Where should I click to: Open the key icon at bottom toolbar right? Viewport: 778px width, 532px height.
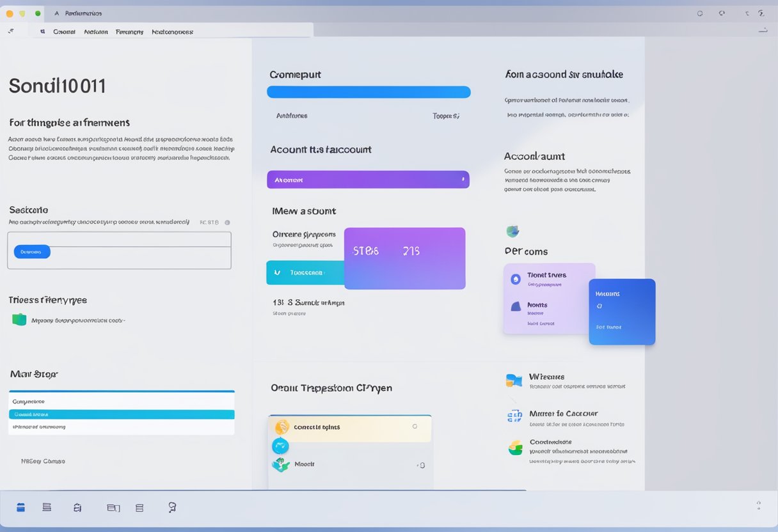tap(171, 507)
